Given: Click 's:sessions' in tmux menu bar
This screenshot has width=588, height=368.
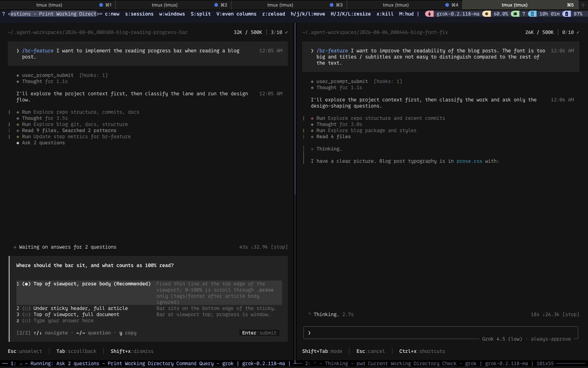Looking at the screenshot, I should [x=139, y=14].
